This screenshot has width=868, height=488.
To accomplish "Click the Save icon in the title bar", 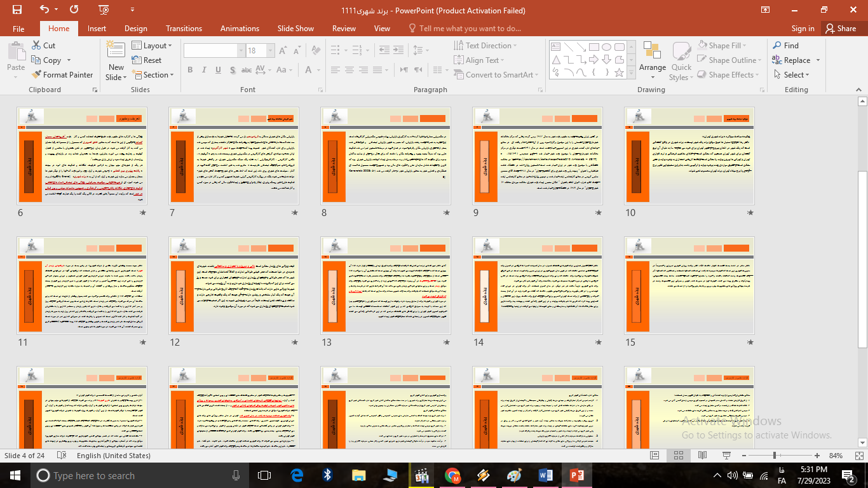I will click(x=17, y=10).
